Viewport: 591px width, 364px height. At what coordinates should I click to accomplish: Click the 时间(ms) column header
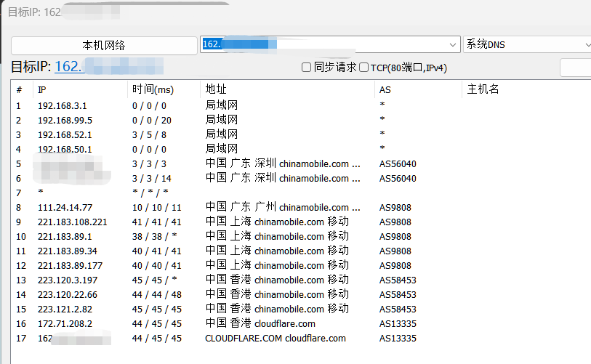point(164,89)
